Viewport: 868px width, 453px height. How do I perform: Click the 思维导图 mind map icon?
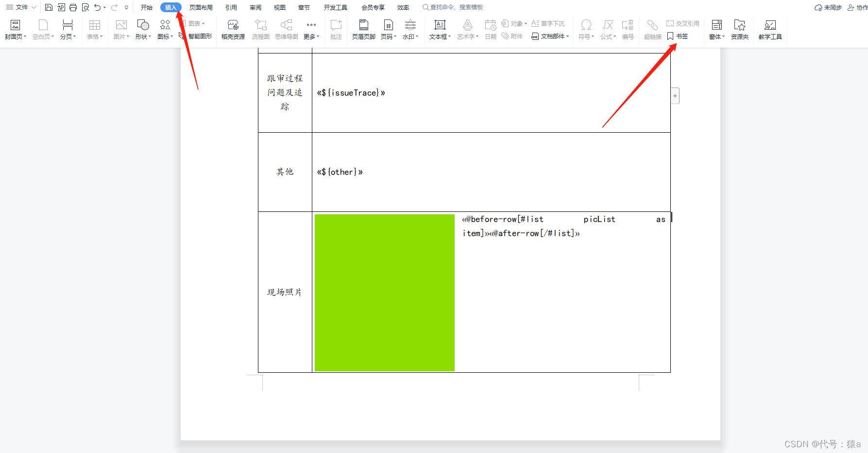click(x=287, y=25)
